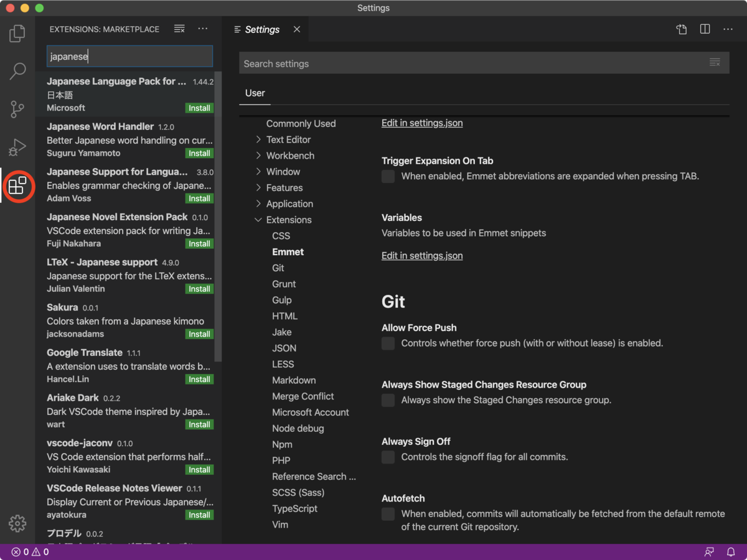Open Extensions panel more actions menu
The height and width of the screenshot is (560, 747).
point(203,29)
